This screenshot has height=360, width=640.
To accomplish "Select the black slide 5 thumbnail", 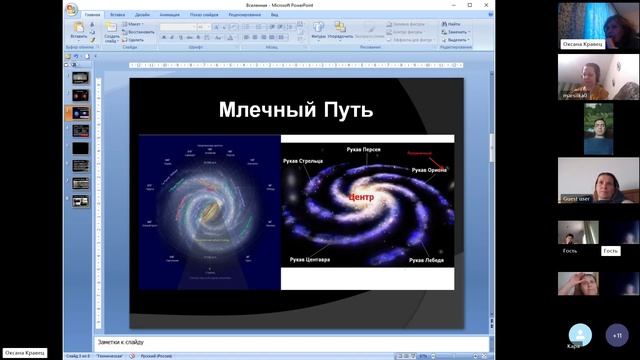I will pyautogui.click(x=80, y=148).
